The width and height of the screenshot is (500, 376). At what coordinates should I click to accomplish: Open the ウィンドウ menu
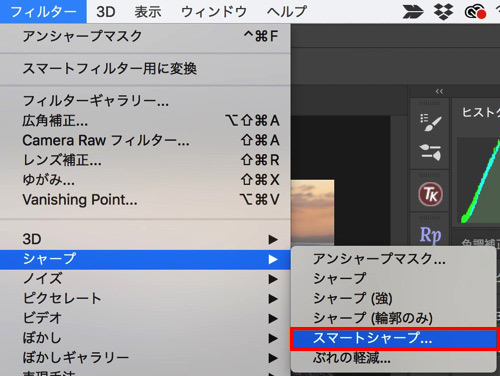tap(214, 12)
